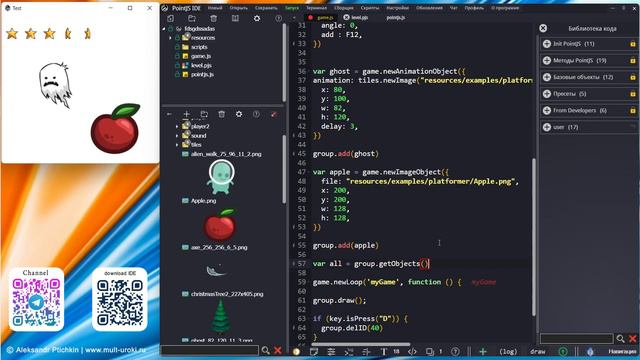Click the Навигация button at bottom right

pyautogui.click(x=622, y=351)
